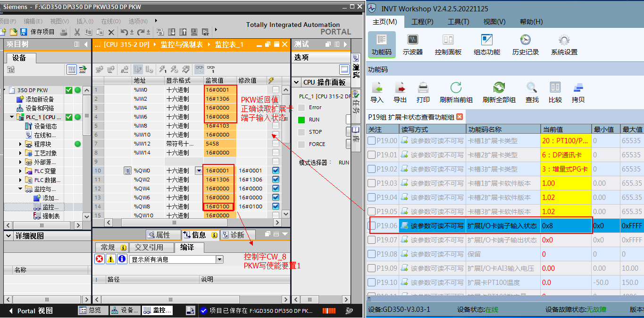The height and width of the screenshot is (318, 644).
Task: Select the 强制表 tree item
Action: click(47, 216)
